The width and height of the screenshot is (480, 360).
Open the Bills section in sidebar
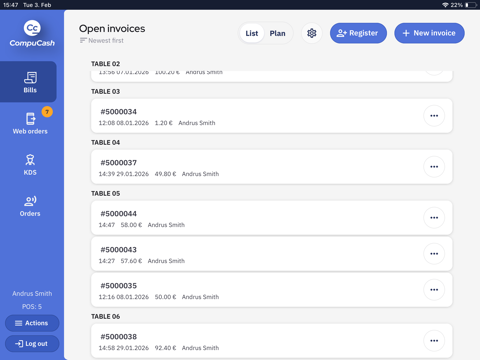pos(28,82)
